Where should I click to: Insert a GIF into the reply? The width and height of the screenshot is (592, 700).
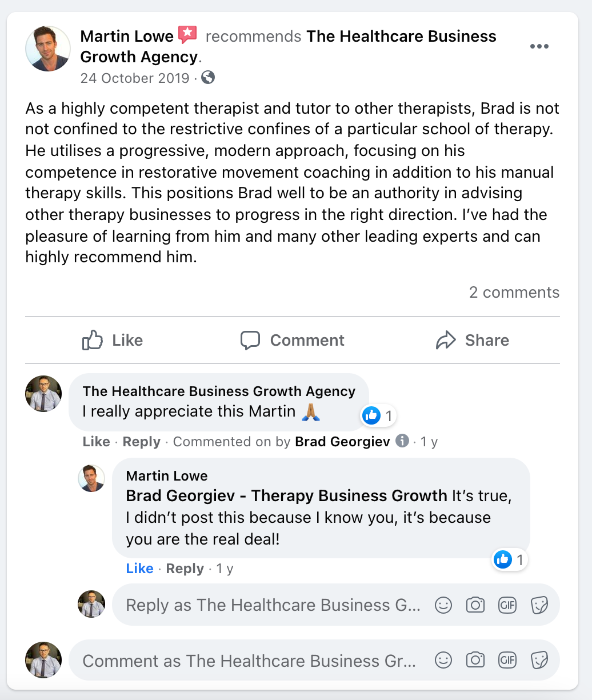tap(507, 605)
